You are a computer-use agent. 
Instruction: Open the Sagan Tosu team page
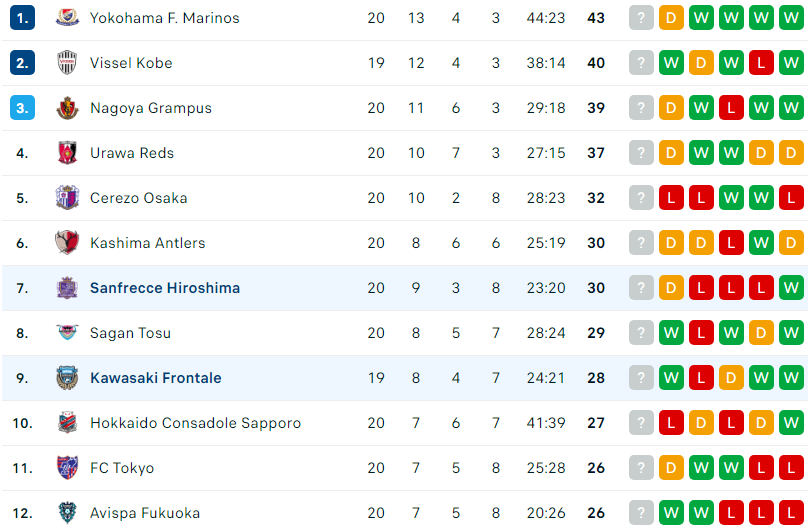tap(130, 333)
